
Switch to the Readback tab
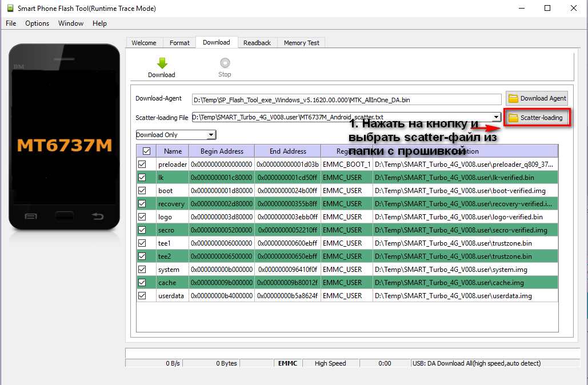coord(257,43)
